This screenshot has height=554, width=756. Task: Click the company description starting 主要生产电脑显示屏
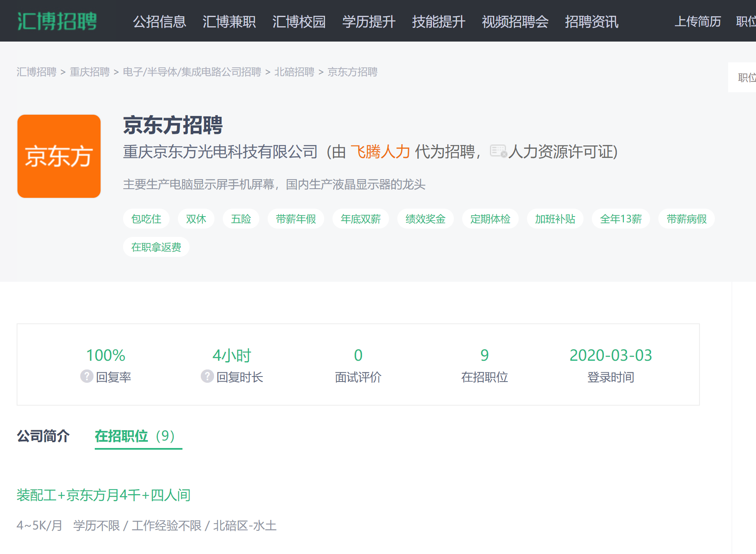click(x=274, y=184)
